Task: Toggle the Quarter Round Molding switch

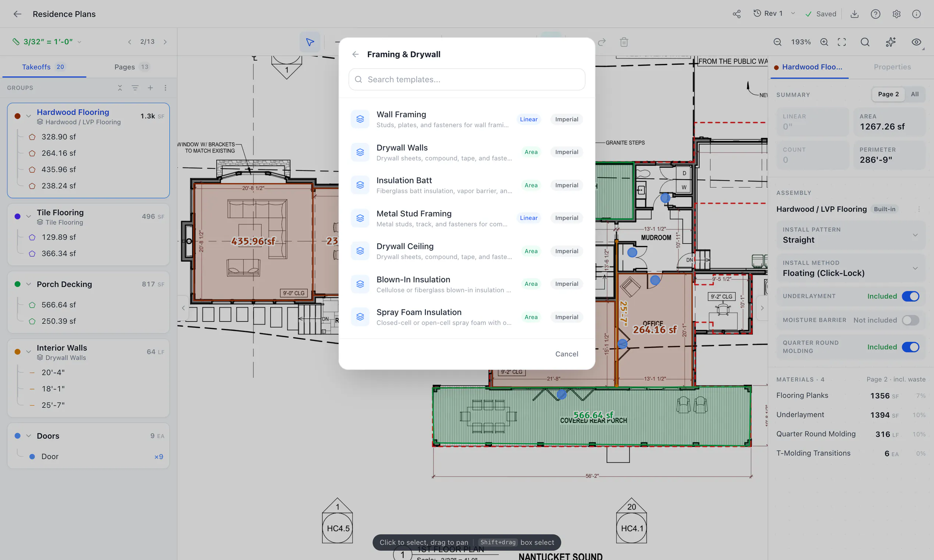Action: tap(910, 347)
